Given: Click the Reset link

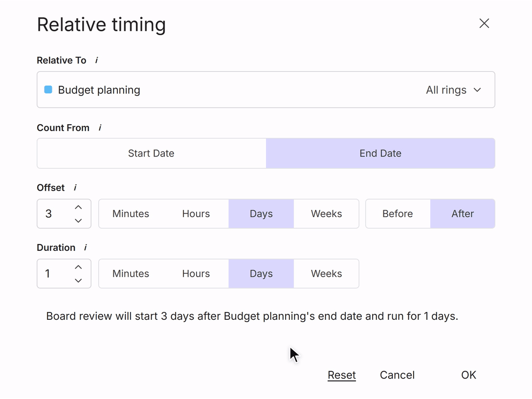Looking at the screenshot, I should [x=342, y=375].
